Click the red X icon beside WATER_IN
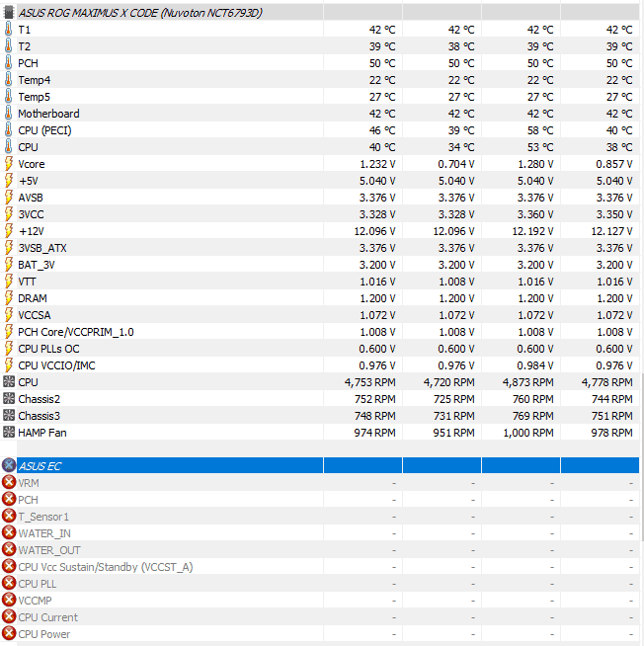 coord(9,533)
